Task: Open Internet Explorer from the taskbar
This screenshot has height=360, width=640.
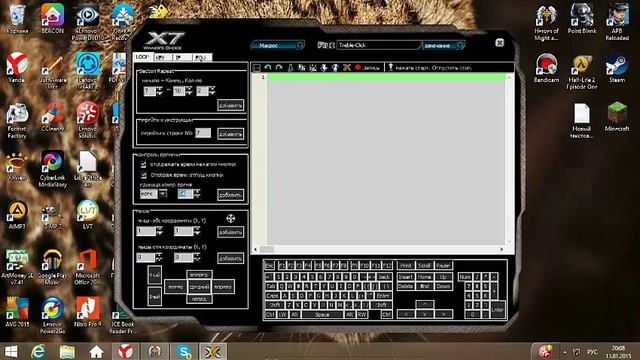Action: click(38, 351)
